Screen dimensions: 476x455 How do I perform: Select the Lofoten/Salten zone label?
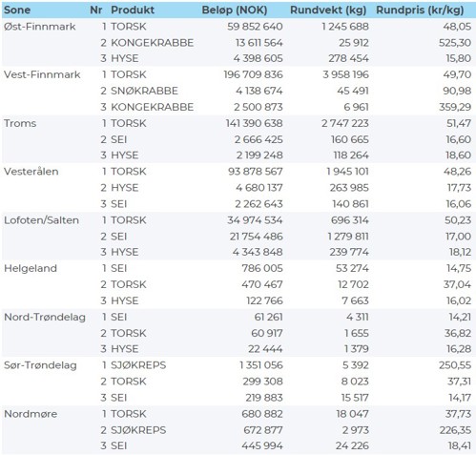[x=41, y=220]
